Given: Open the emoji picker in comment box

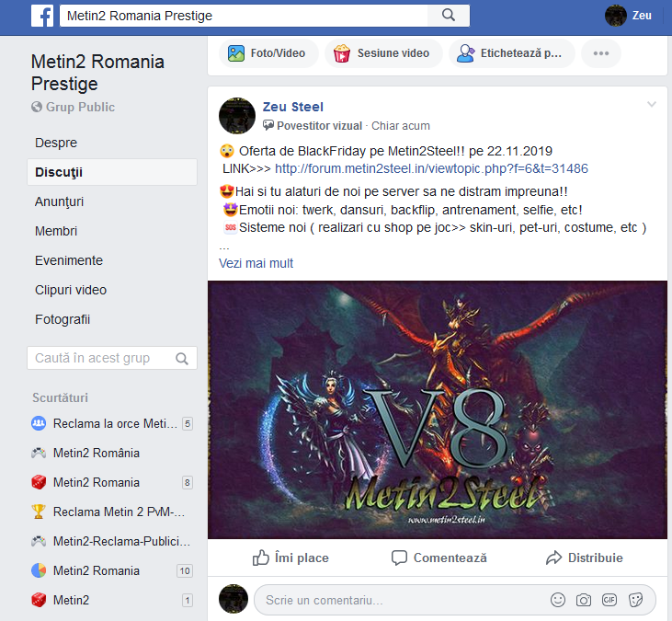Looking at the screenshot, I should click(x=558, y=600).
